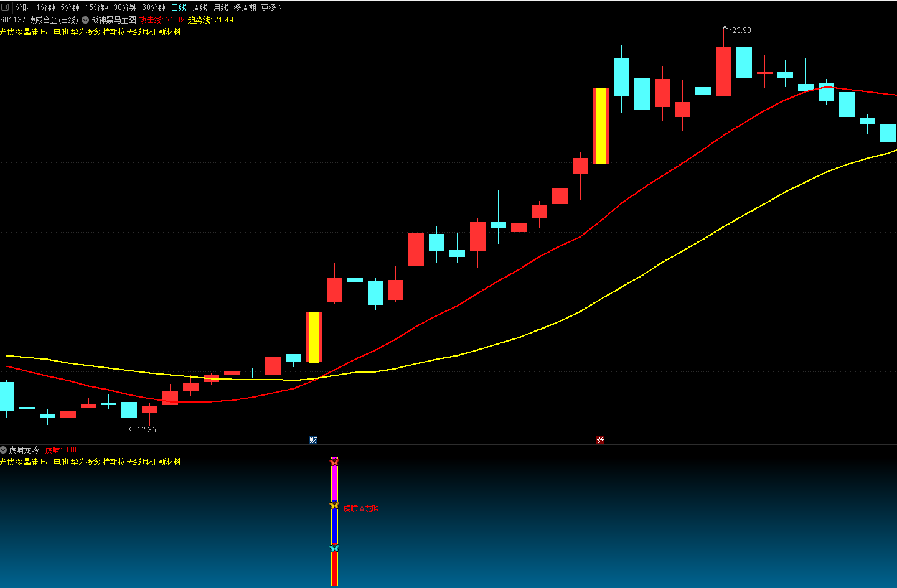The height and width of the screenshot is (588, 897).
Task: Click the stock title 601137 博威合金(日线)
Action: point(39,20)
